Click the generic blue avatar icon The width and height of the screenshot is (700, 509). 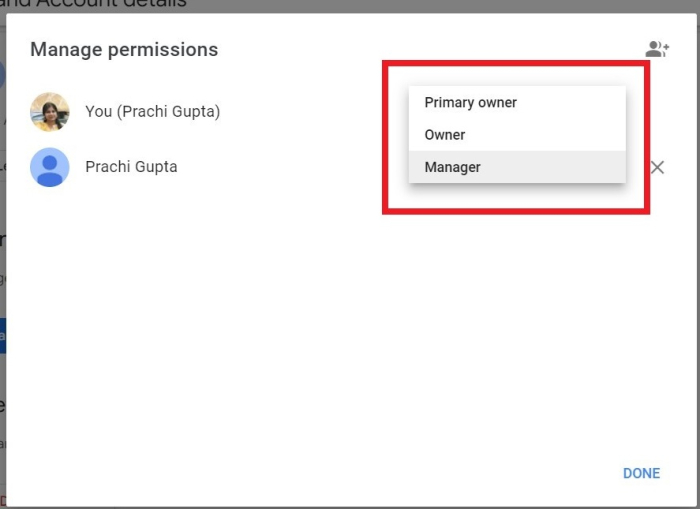click(x=50, y=167)
